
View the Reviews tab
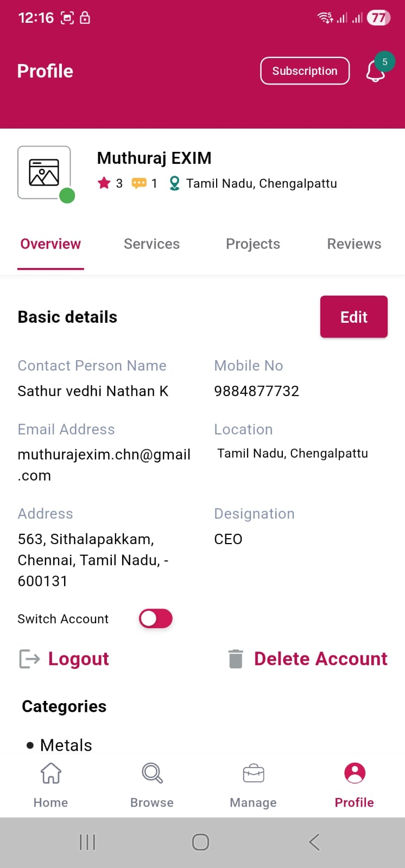coord(354,244)
